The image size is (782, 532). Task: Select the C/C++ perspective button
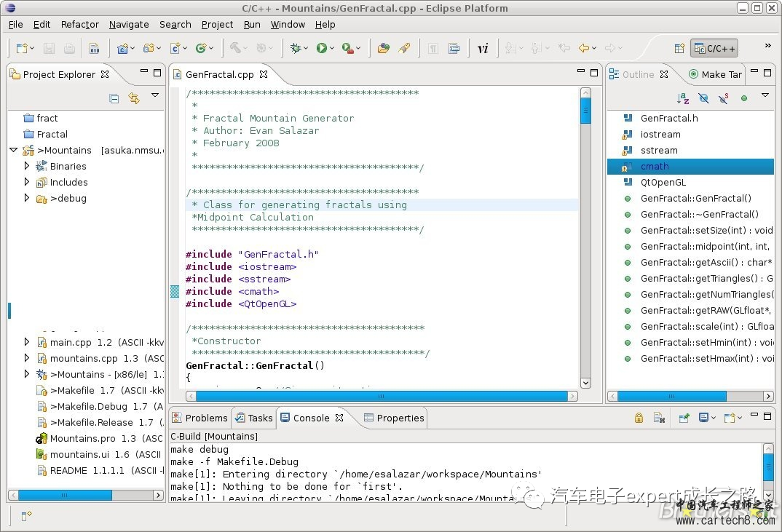coord(714,48)
